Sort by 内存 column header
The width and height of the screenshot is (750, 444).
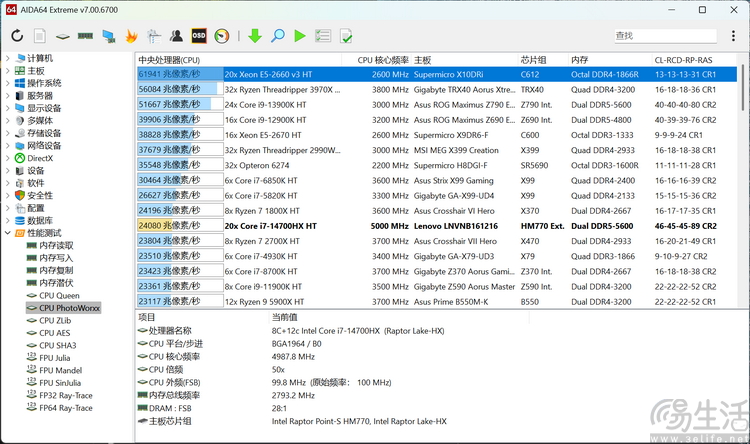pos(580,60)
